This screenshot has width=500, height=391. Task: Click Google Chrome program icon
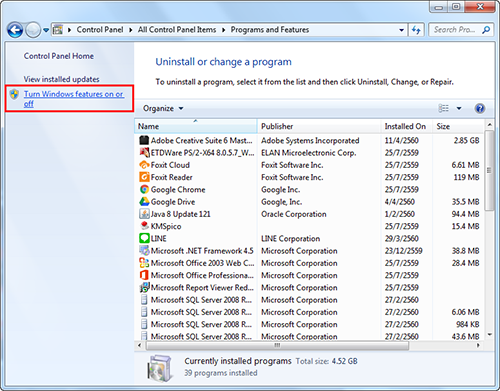[144, 189]
